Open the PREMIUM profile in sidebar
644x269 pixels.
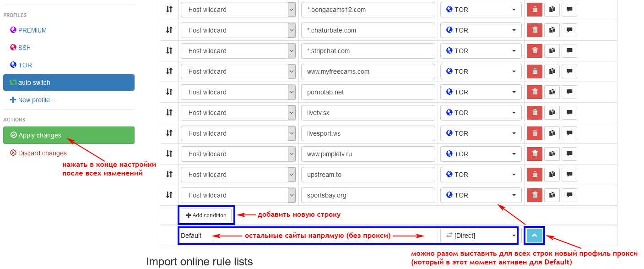click(32, 30)
